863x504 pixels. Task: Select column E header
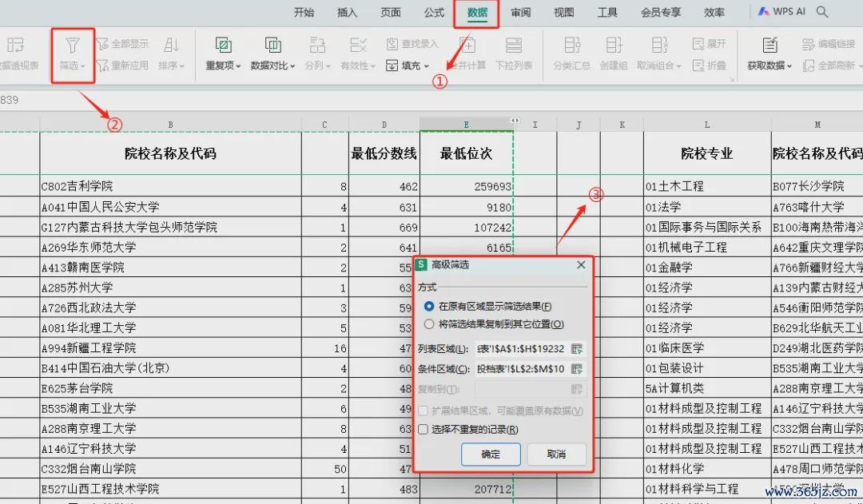[466, 125]
